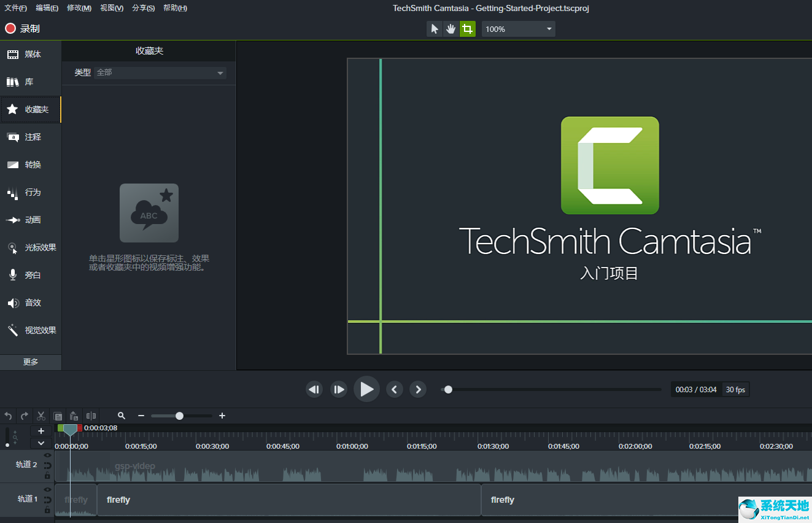This screenshot has height=523, width=812.
Task: Select the rightmost firefly clip on 轨道 1
Action: point(646,500)
